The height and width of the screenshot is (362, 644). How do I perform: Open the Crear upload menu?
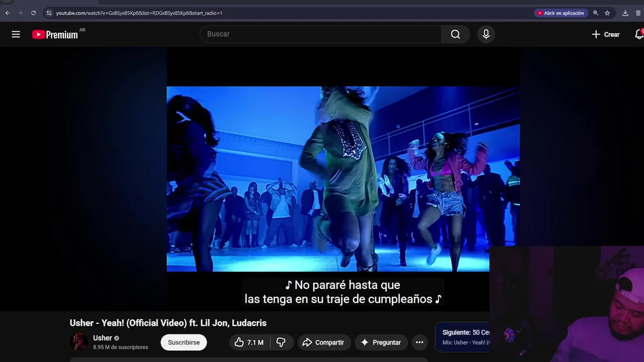(x=606, y=34)
